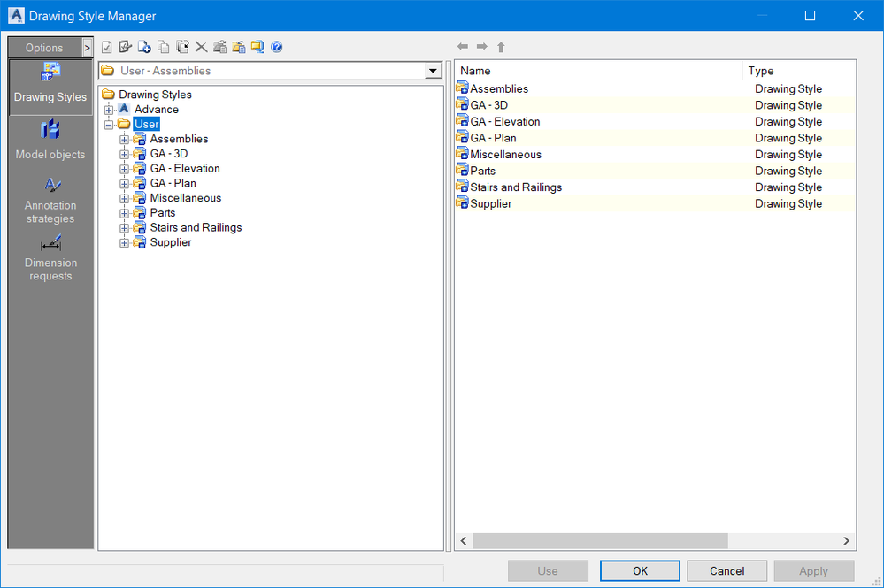
Task: Go forward with the right arrow icon
Action: click(482, 47)
